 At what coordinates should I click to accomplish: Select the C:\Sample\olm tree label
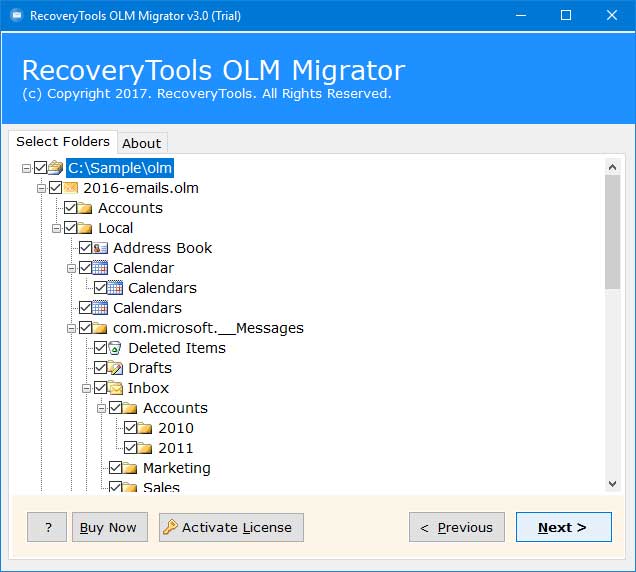point(120,168)
